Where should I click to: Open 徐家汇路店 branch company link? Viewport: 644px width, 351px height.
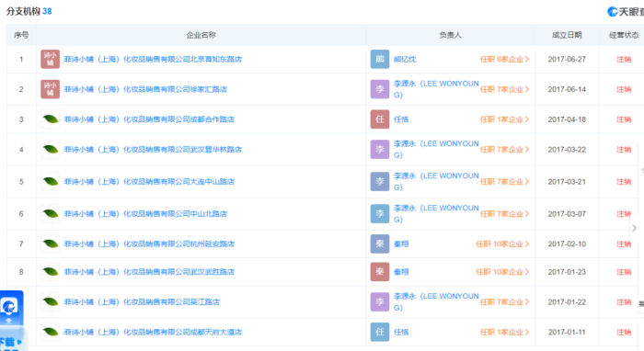145,89
